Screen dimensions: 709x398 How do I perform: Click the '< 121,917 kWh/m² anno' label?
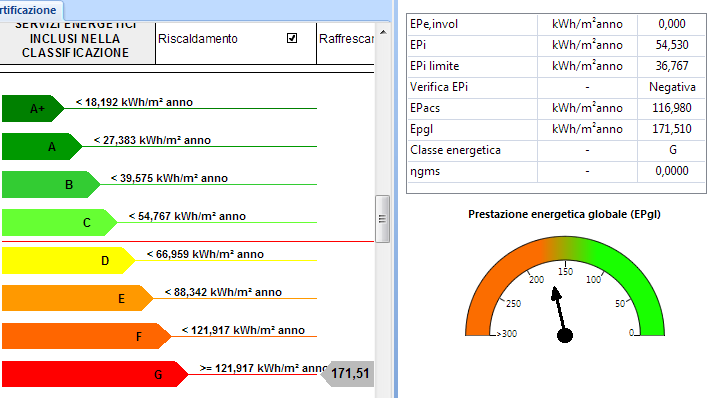click(x=243, y=330)
